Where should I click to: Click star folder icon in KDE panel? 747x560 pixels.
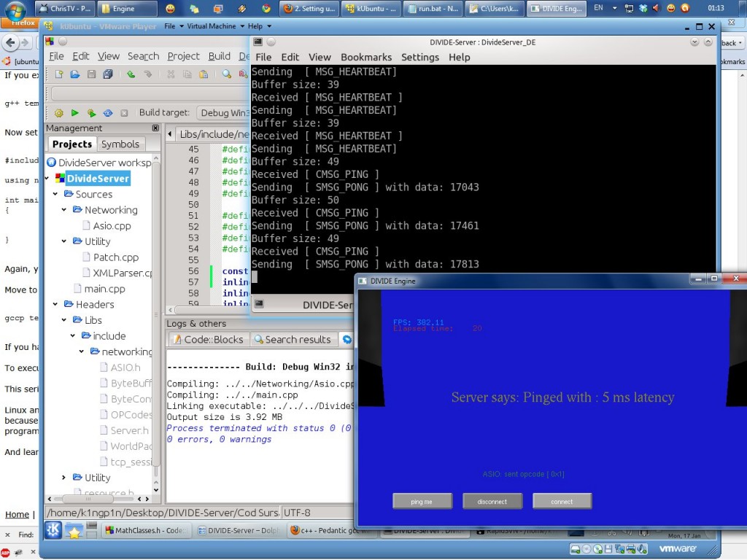click(x=74, y=531)
